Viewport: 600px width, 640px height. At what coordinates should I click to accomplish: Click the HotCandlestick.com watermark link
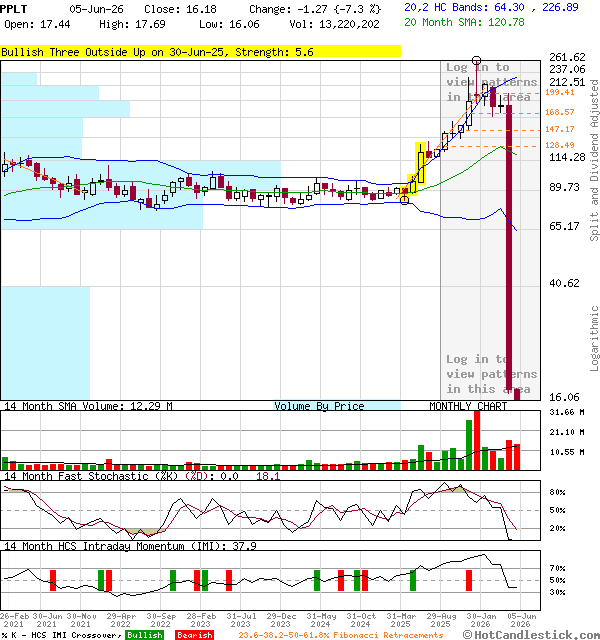(531, 635)
